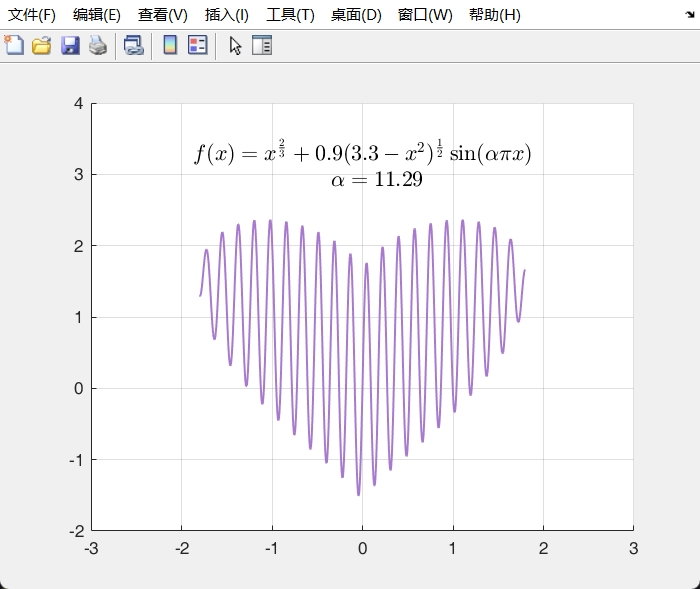Click the Link Plot toolbar icon
The height and width of the screenshot is (589, 700).
click(x=133, y=45)
